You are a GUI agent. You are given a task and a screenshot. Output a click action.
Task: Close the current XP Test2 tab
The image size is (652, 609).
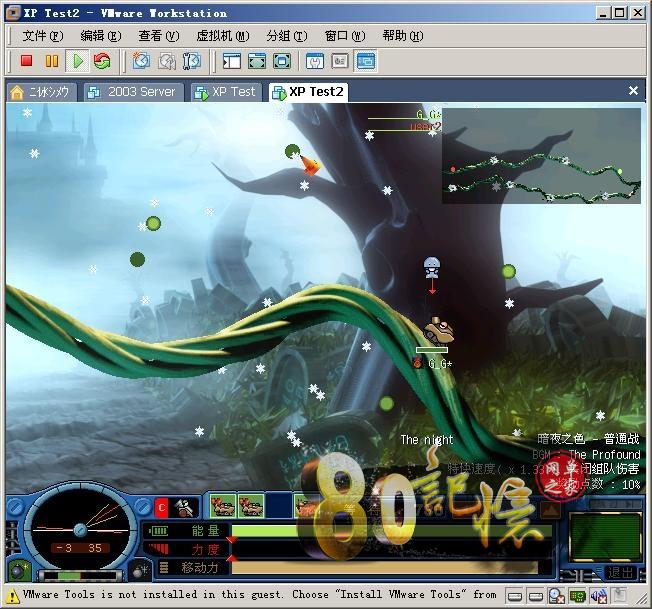coord(633,91)
